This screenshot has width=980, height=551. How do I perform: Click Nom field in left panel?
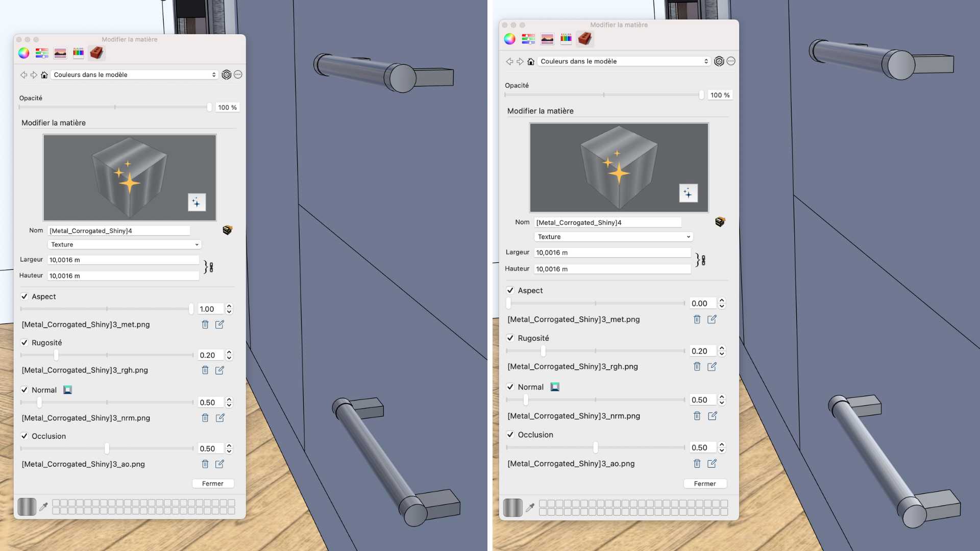click(x=119, y=231)
